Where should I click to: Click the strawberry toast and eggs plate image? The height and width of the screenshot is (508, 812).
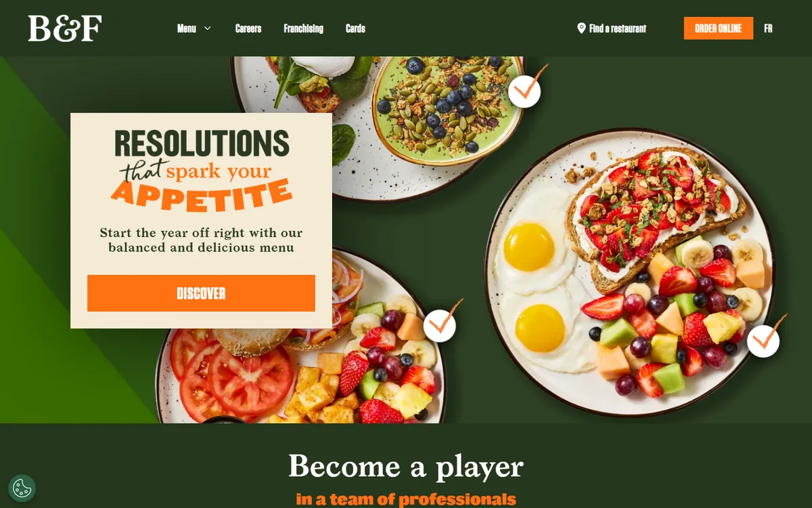(x=629, y=272)
